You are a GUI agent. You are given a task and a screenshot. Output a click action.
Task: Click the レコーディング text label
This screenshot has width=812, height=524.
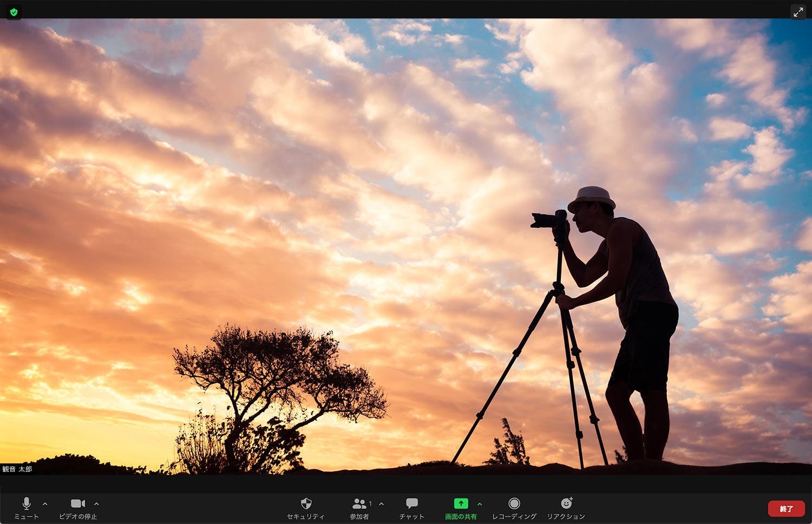[x=514, y=516]
